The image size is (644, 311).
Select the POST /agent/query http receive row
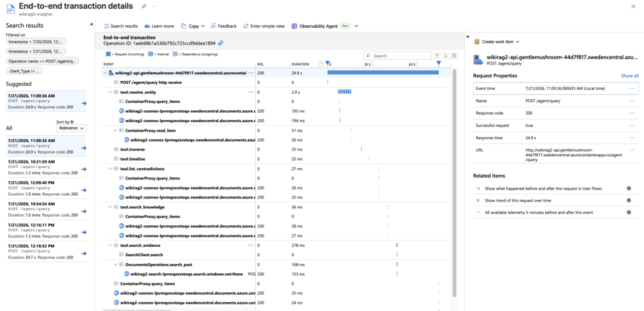click(x=277, y=82)
